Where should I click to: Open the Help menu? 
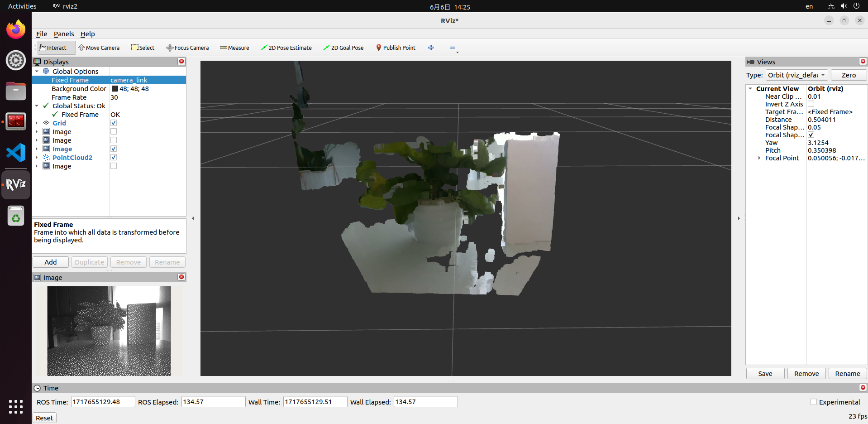tap(88, 34)
